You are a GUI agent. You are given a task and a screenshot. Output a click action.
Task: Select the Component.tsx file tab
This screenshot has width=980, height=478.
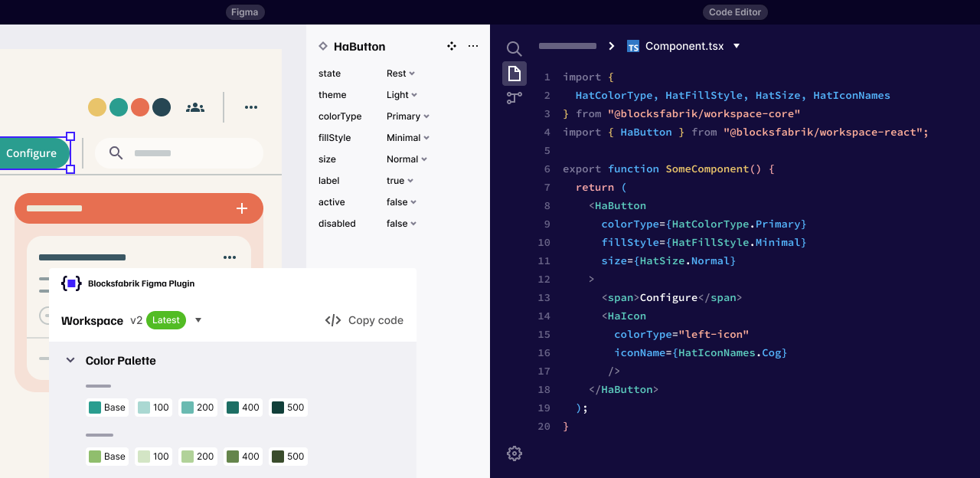point(684,46)
